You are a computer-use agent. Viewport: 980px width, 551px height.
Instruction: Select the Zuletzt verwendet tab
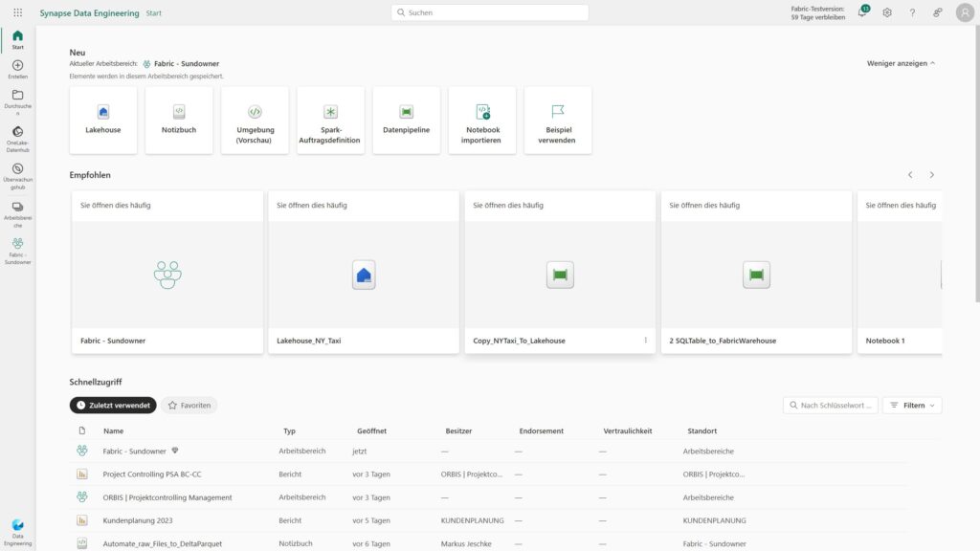[113, 406]
